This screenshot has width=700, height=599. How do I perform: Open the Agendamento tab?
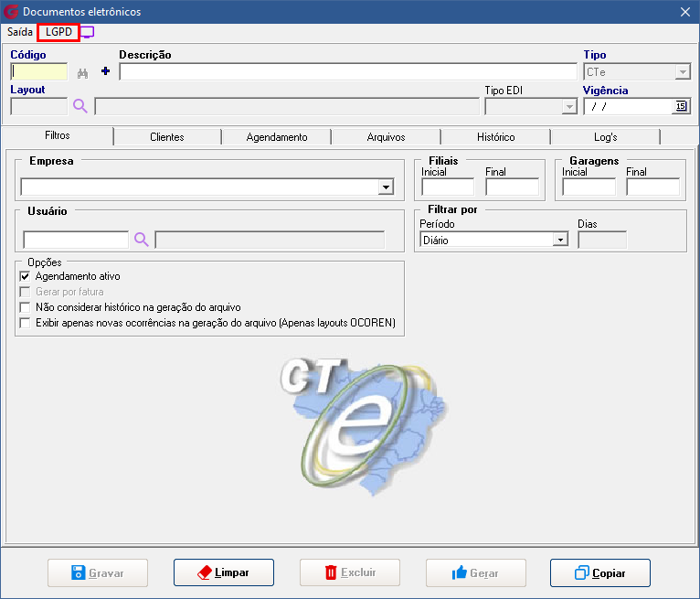pyautogui.click(x=277, y=137)
